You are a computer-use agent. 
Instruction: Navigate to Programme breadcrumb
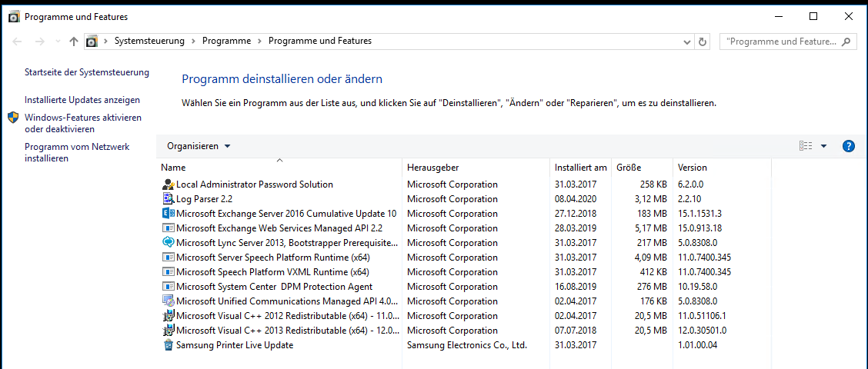pyautogui.click(x=226, y=41)
